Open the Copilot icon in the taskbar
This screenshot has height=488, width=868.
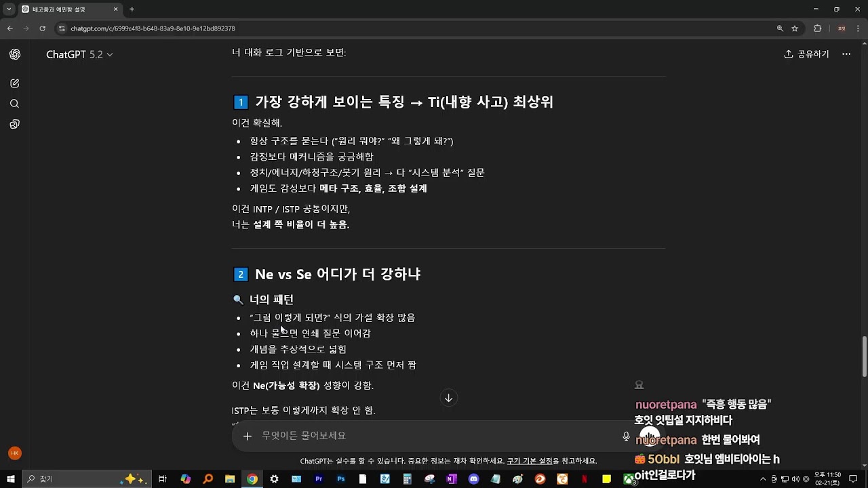pos(185,479)
